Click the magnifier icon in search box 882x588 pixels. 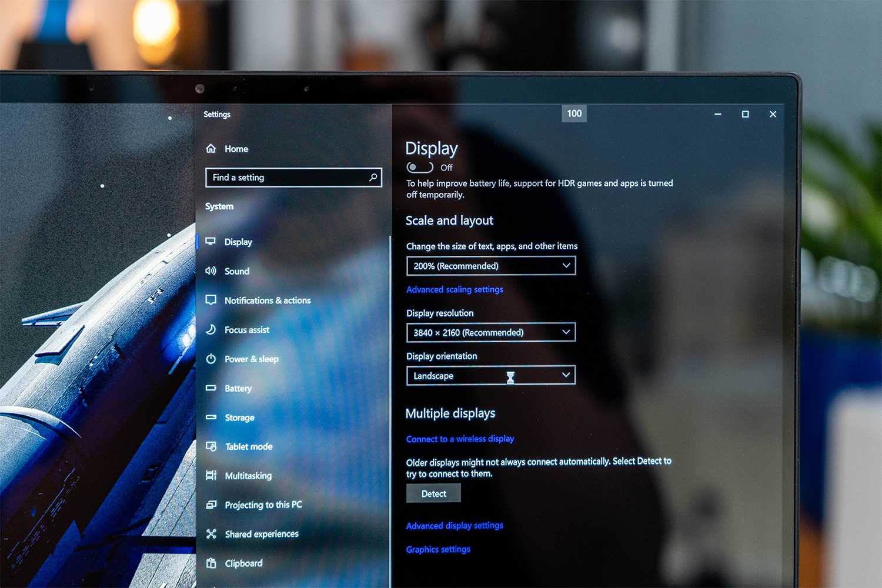(x=373, y=177)
